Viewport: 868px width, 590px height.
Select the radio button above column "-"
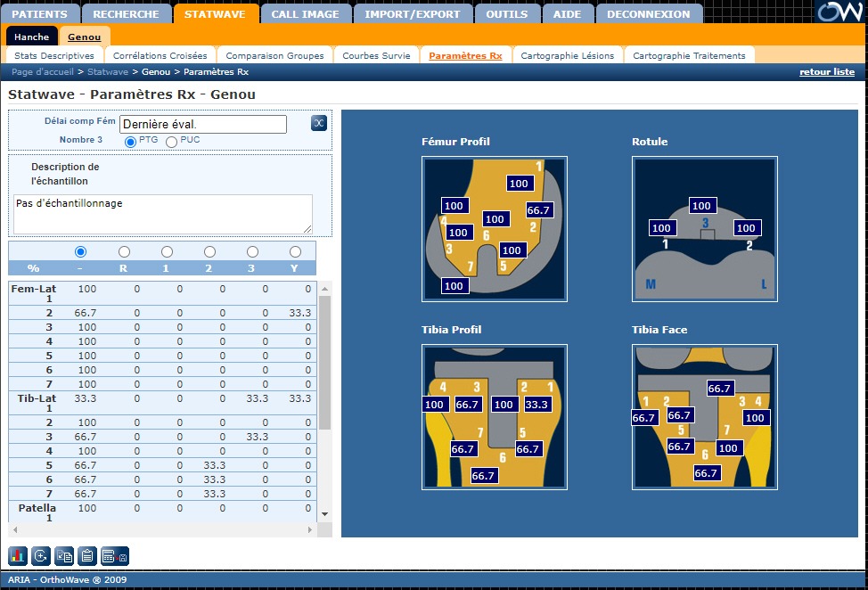coord(81,252)
